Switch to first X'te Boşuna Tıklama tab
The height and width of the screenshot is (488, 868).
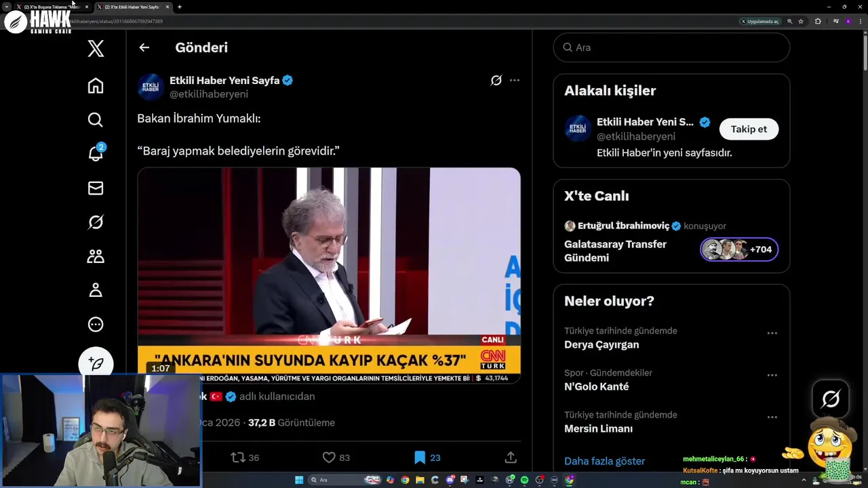click(53, 7)
